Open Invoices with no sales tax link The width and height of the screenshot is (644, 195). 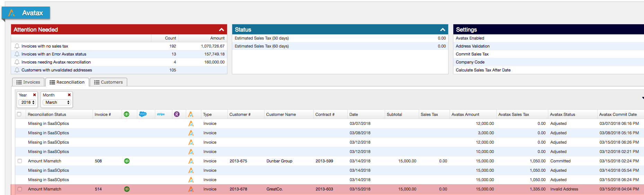45,46
